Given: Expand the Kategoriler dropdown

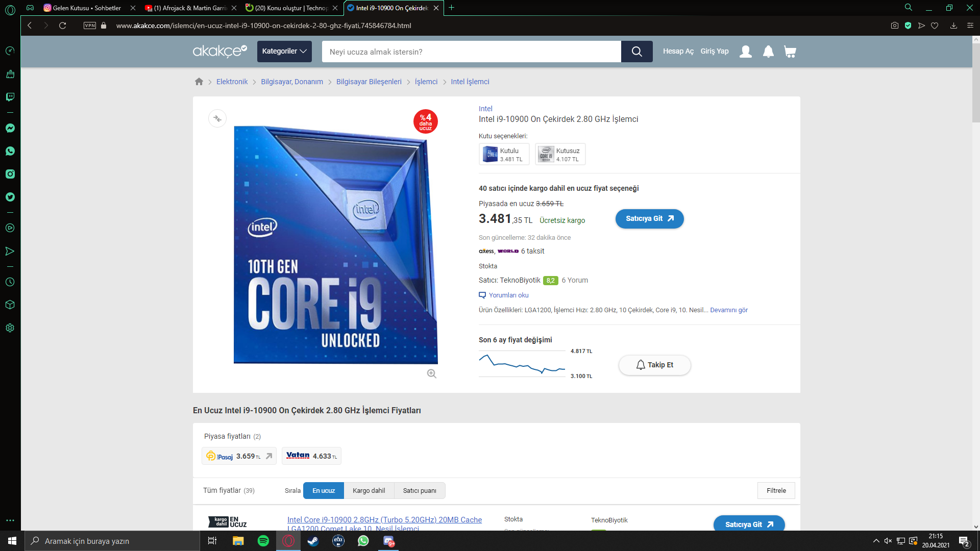Looking at the screenshot, I should click(284, 52).
